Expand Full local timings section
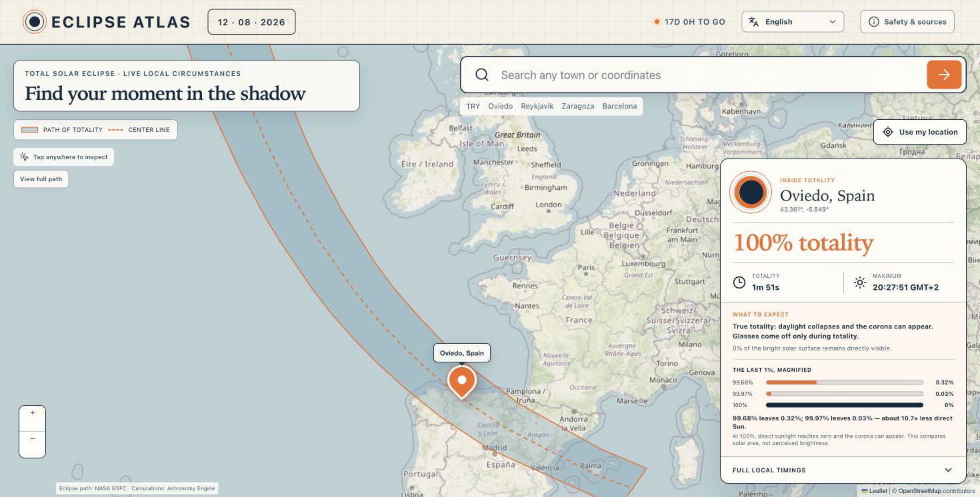 [843, 470]
